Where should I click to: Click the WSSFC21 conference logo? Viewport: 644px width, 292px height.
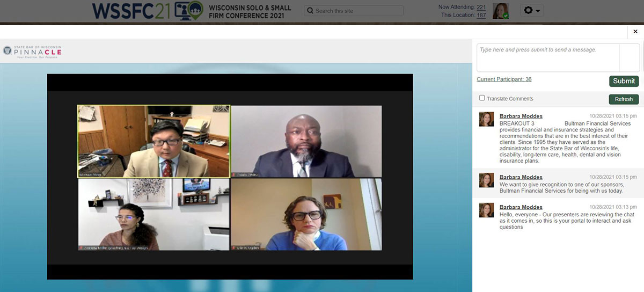(147, 11)
